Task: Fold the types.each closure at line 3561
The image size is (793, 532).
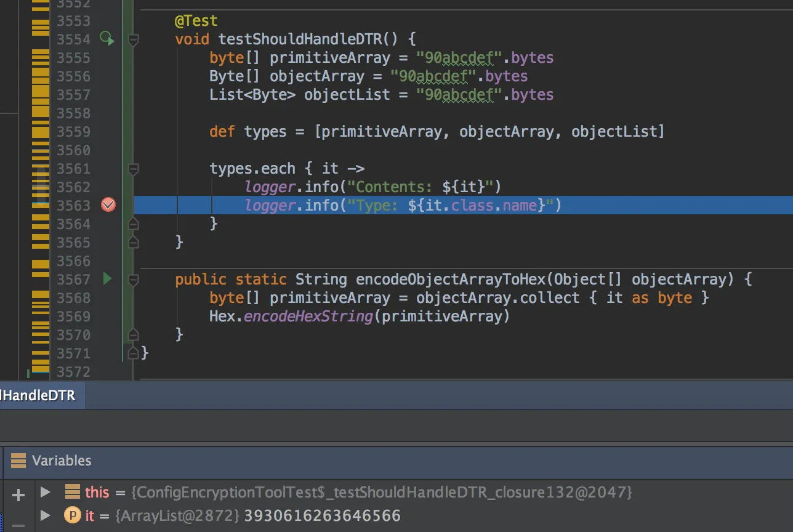Action: point(132,169)
